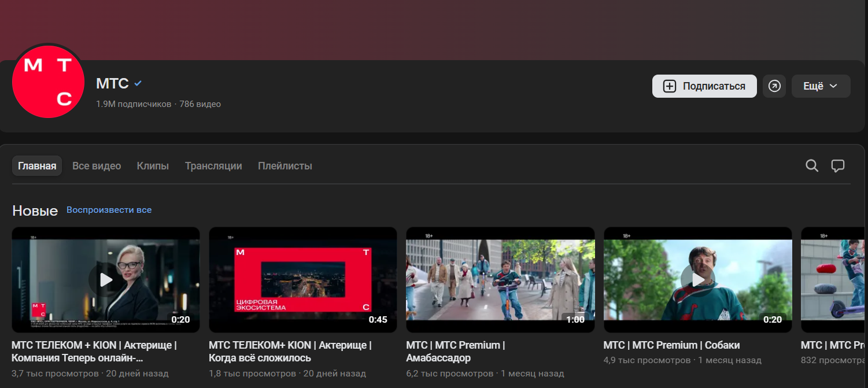Image resolution: width=868 pixels, height=388 pixels.
Task: Open the channel search magnifier icon
Action: (812, 166)
